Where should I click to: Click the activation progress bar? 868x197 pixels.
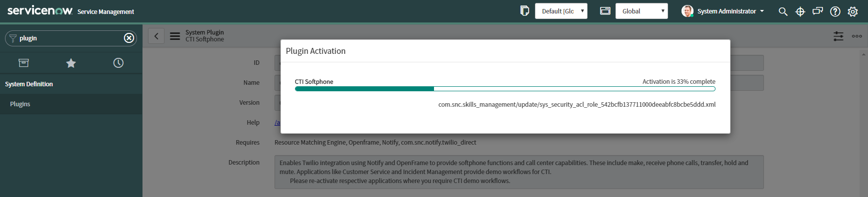(x=505, y=89)
